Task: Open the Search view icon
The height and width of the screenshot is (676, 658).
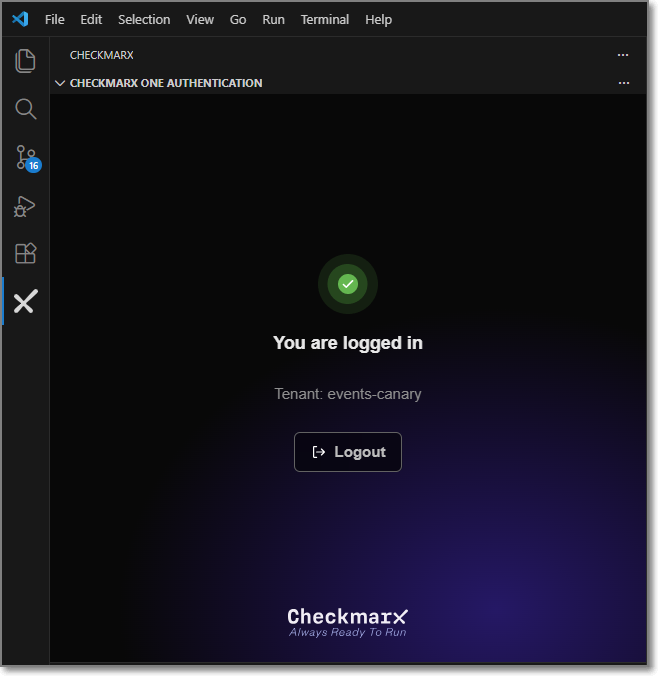Action: click(x=25, y=109)
